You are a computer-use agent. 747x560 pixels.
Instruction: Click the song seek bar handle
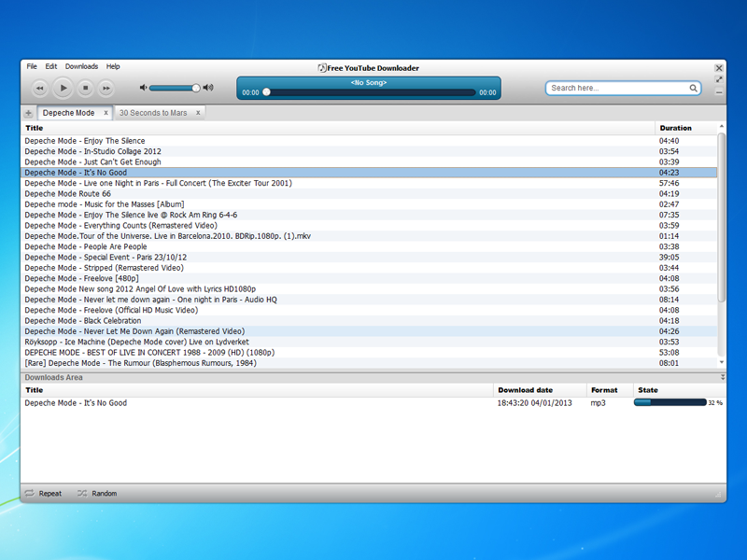(267, 92)
